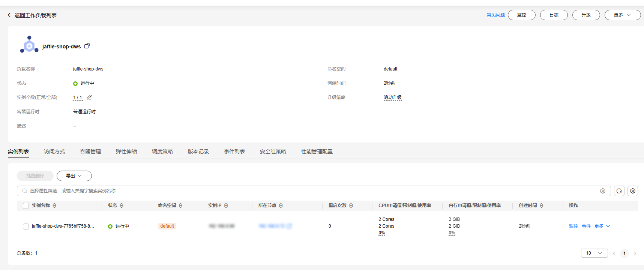The height and width of the screenshot is (270, 644).
Task: Switch to 实例列表 tab
Action: pyautogui.click(x=18, y=151)
